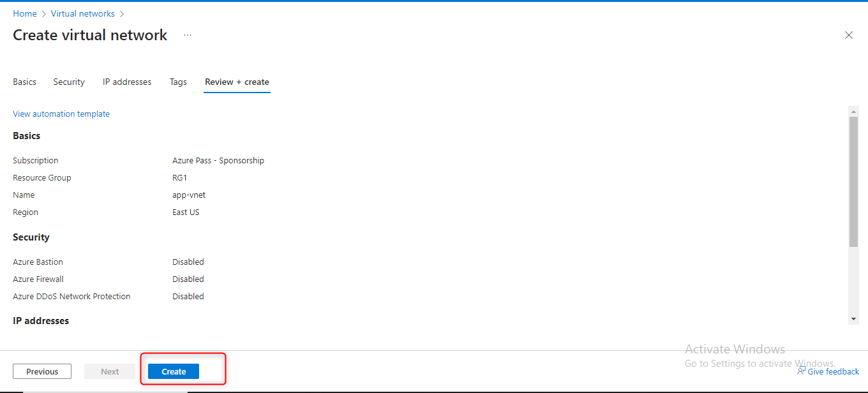868x393 pixels.
Task: Click the IP addresses section heading
Action: click(41, 320)
